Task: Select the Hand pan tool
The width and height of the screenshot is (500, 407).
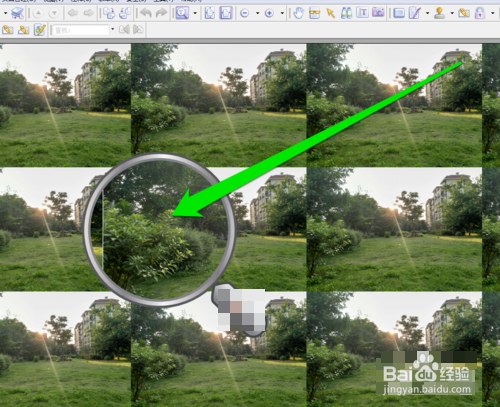Action: click(299, 13)
